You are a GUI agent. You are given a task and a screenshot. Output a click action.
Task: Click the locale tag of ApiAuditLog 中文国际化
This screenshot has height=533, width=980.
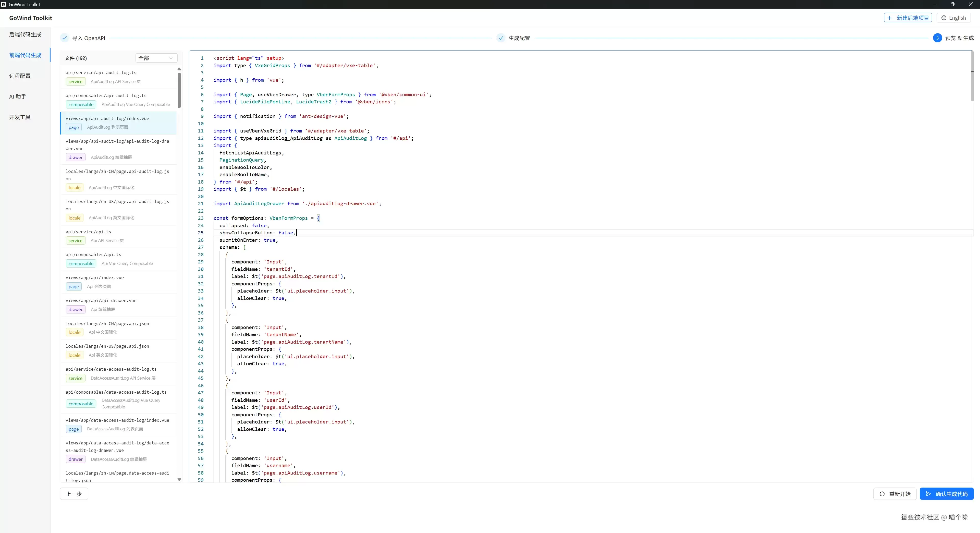point(74,188)
